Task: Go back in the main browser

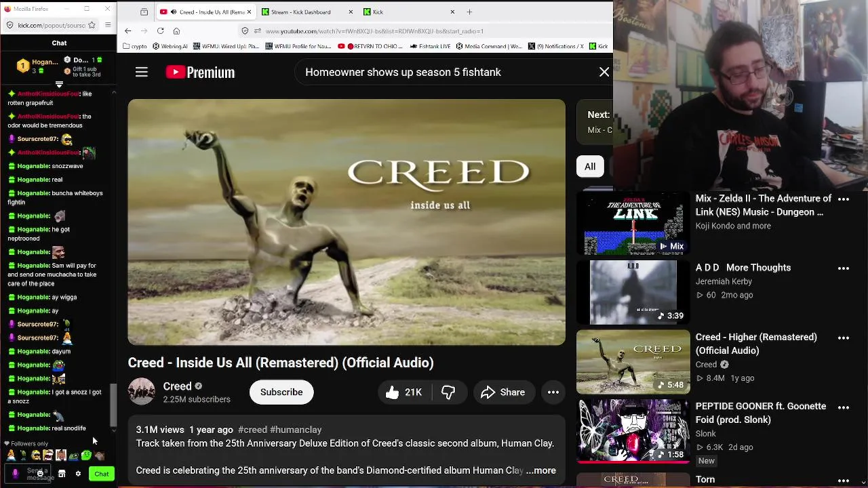Action: [127, 30]
